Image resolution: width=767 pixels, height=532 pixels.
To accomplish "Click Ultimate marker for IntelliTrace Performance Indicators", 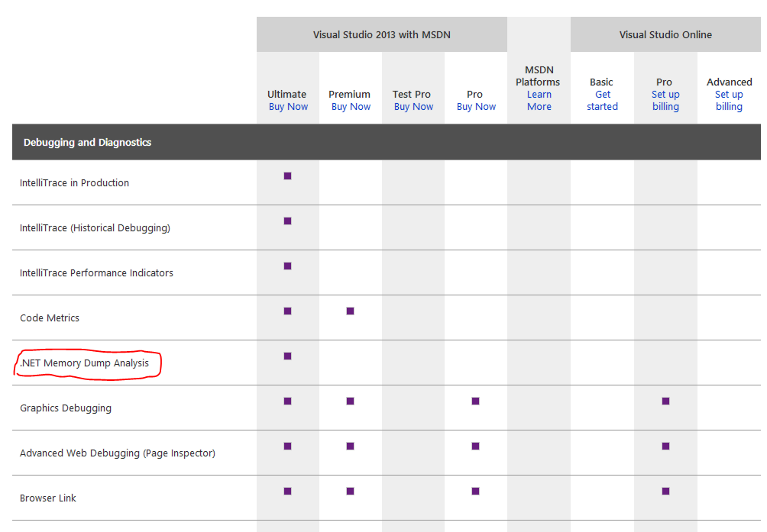I will pyautogui.click(x=287, y=266).
